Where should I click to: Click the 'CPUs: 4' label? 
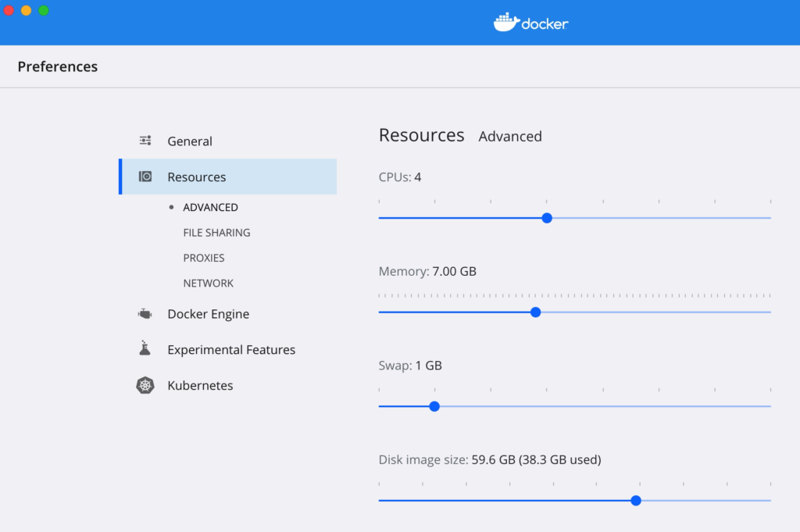click(400, 177)
